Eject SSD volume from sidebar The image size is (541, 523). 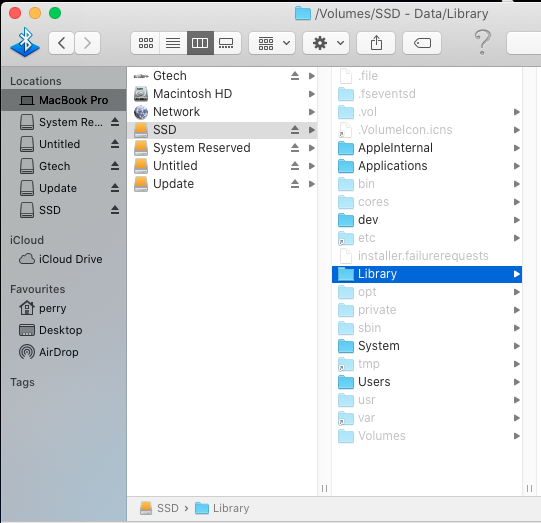pos(115,210)
